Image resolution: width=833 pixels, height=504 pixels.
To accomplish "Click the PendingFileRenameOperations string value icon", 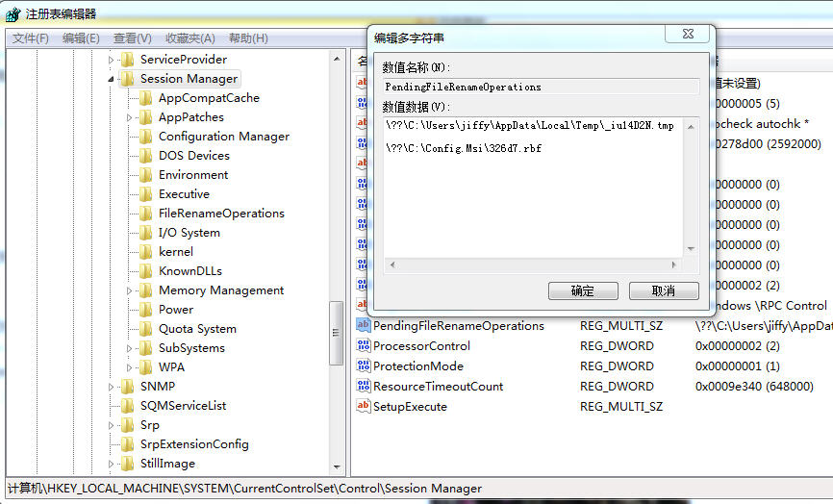I will pos(364,325).
